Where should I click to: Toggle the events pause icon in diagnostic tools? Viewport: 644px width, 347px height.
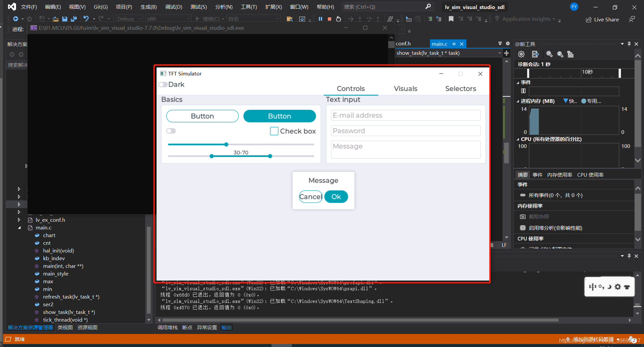tap(523, 91)
